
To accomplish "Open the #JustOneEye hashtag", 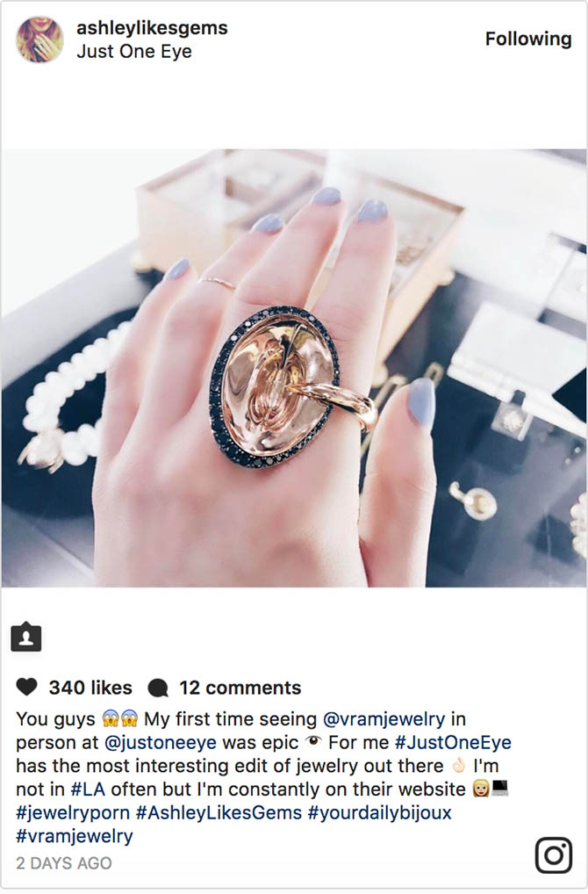I will (453, 742).
